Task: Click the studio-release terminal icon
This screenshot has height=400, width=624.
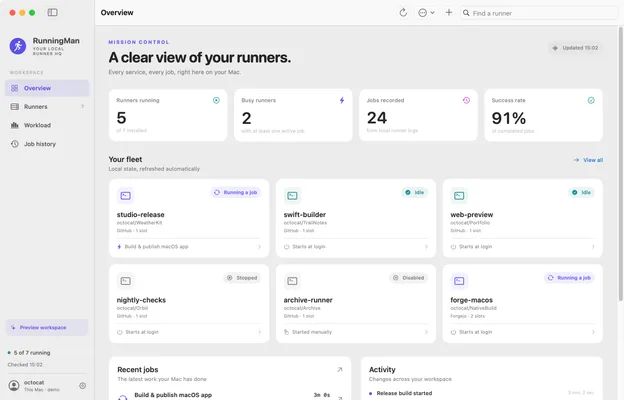Action: [x=126, y=195]
